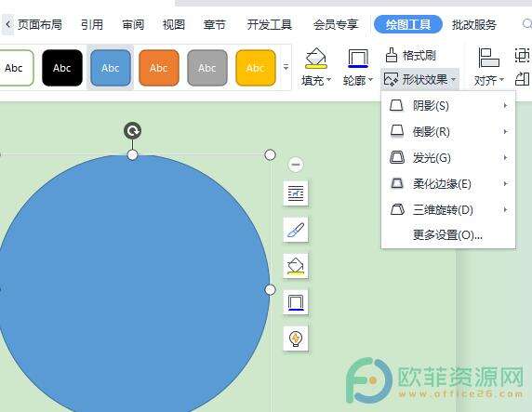Viewport: 532px width, 412px height.
Task: Select the orange Abc shape style swatch
Action: tap(159, 68)
